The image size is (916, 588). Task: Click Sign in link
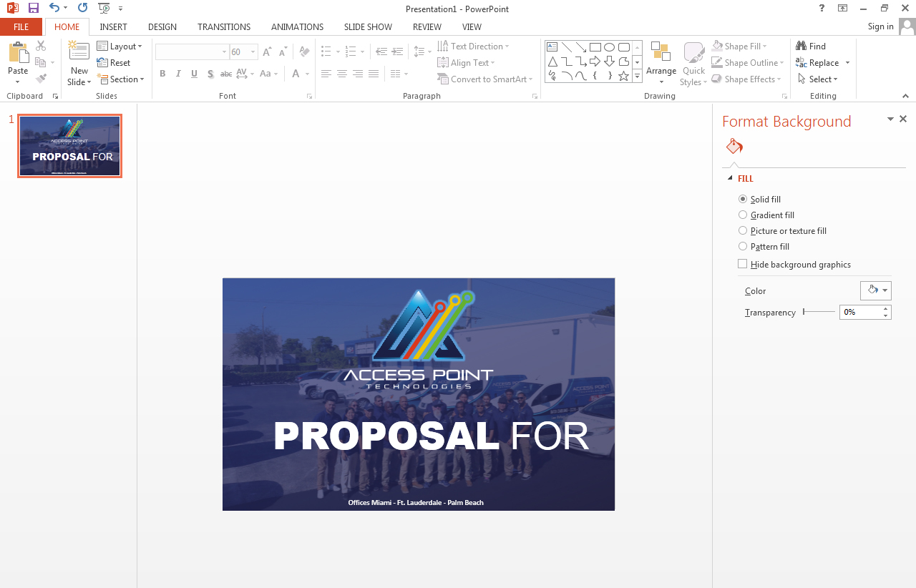(880, 26)
